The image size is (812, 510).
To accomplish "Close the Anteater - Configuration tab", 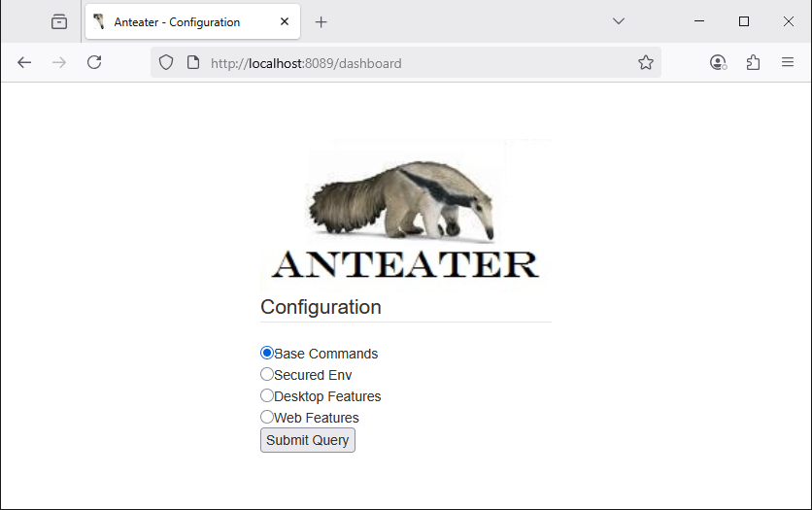I will (x=284, y=21).
